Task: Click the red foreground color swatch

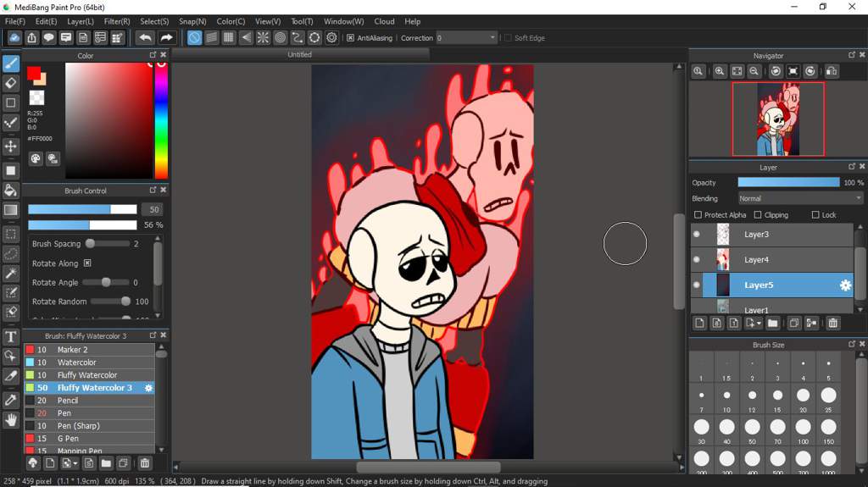Action: (x=34, y=73)
